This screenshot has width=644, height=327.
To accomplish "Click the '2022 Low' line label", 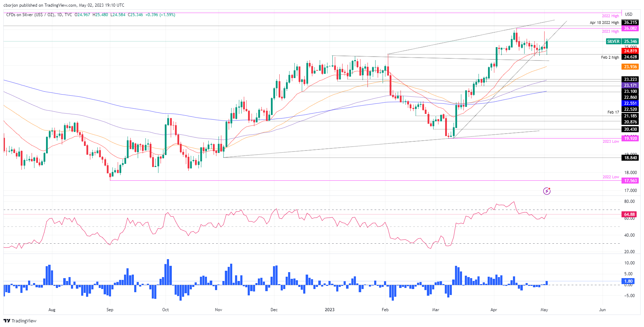I will 611,177.
